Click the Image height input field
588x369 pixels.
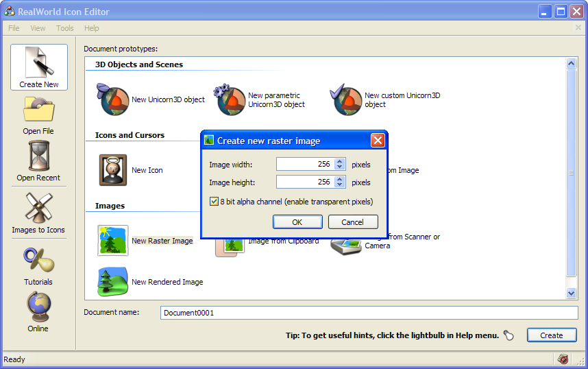click(x=305, y=182)
